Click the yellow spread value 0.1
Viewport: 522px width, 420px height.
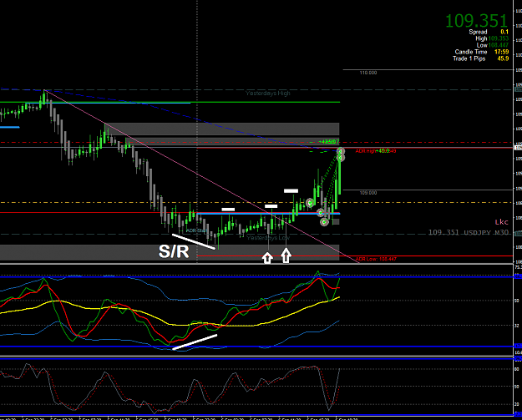(x=504, y=32)
